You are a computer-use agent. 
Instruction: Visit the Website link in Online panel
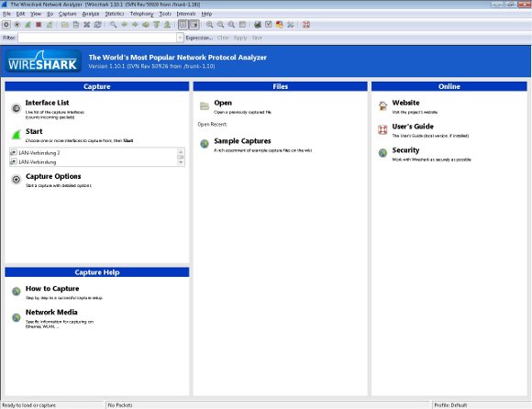click(x=405, y=103)
